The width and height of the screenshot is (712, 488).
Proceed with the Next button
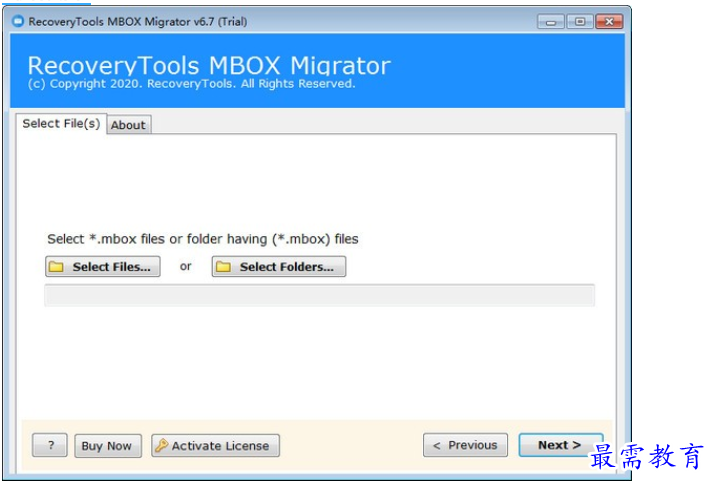coord(561,445)
